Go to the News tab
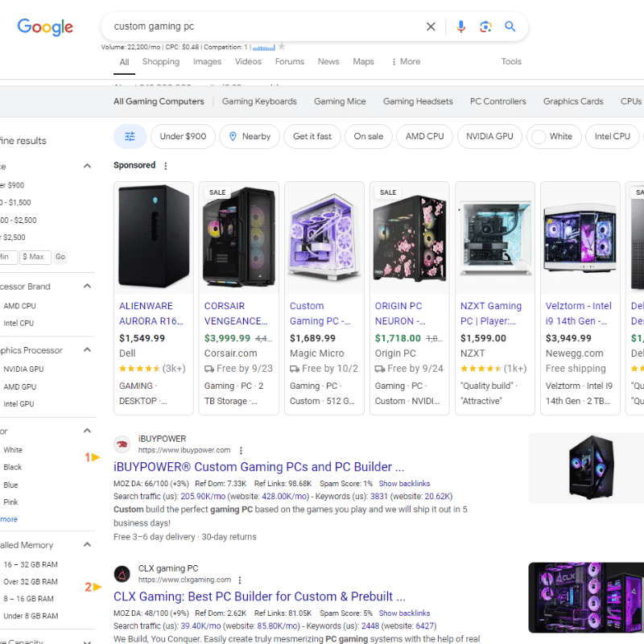The width and height of the screenshot is (644, 644). [328, 62]
